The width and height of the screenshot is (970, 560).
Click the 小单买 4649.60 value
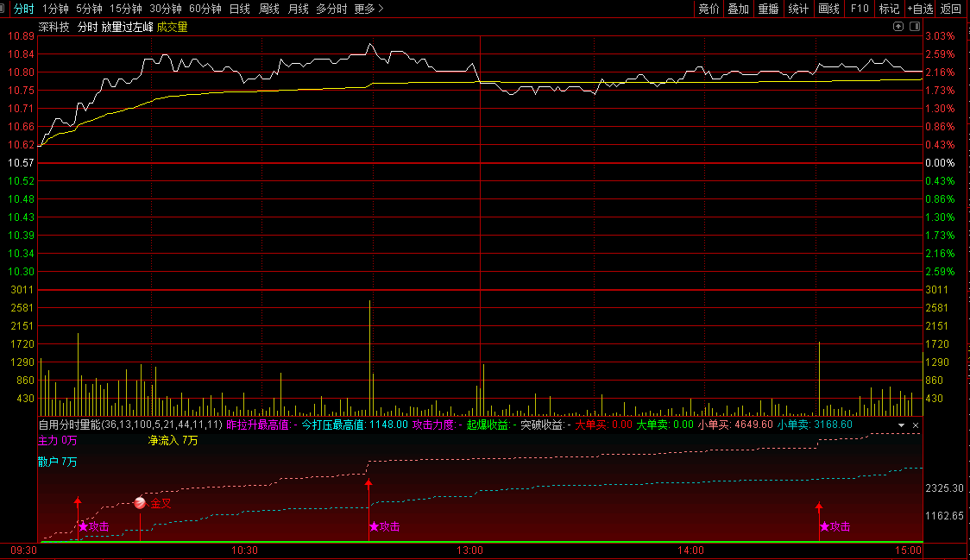735,425
